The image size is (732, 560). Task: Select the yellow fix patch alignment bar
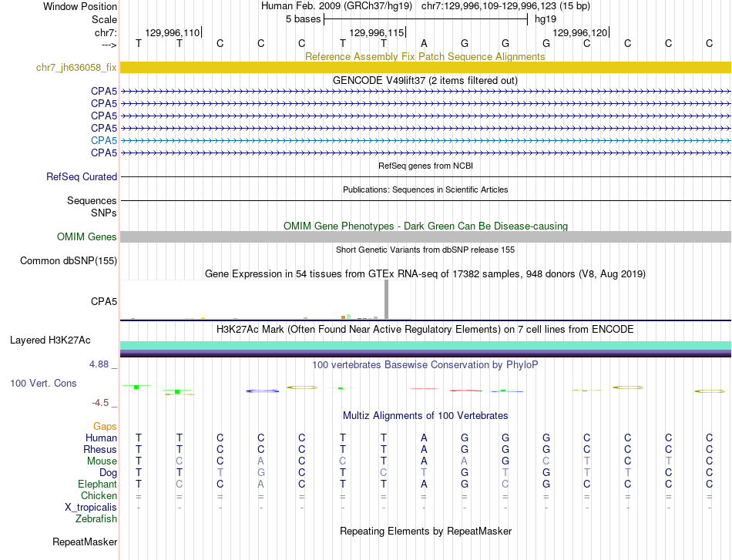425,68
